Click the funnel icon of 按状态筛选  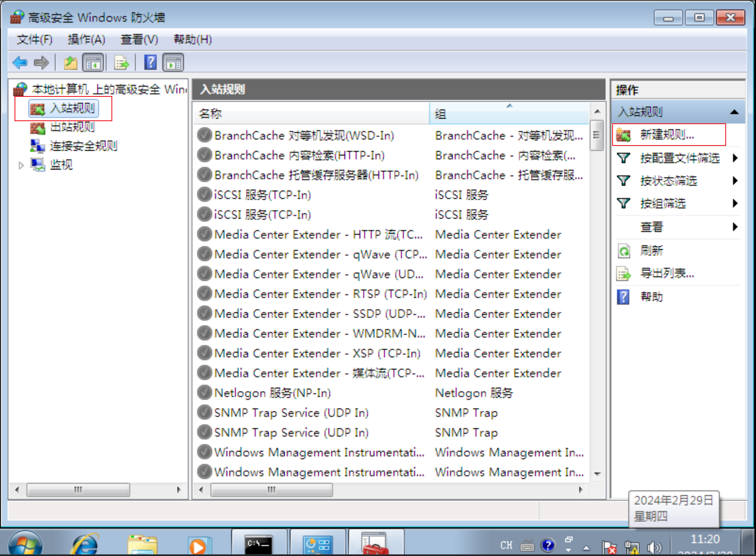coord(624,181)
